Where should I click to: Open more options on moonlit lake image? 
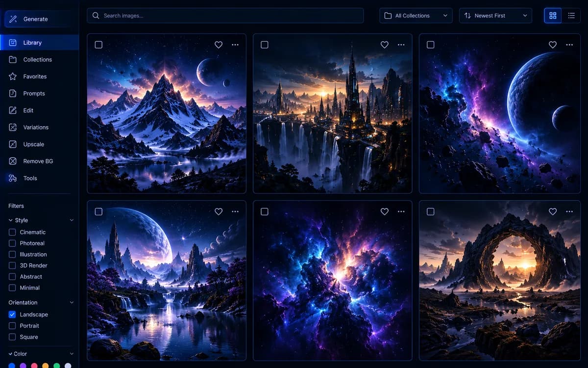(235, 211)
